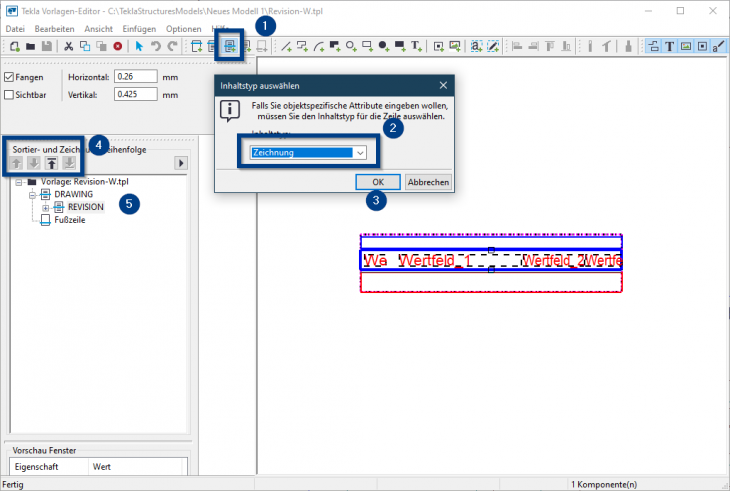The image size is (730, 491).
Task: Close the Inhaltstyp auswählen dialog
Action: pos(443,85)
